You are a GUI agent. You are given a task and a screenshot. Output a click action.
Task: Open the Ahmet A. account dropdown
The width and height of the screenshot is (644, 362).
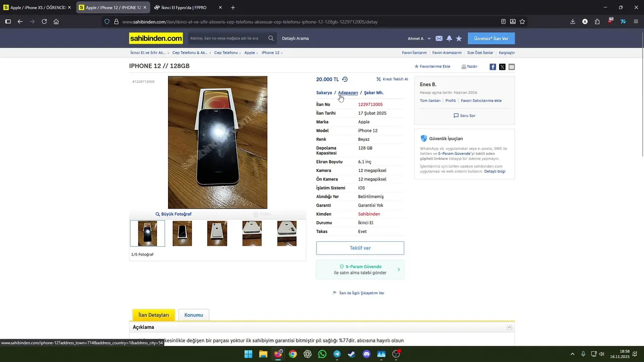coord(419,39)
